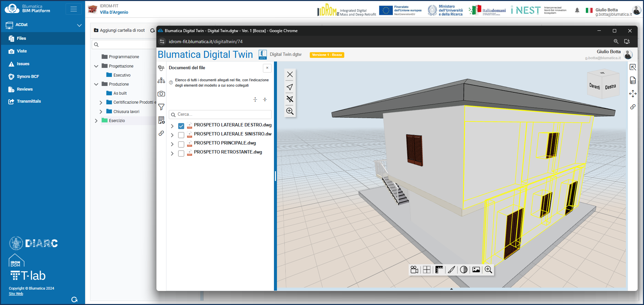This screenshot has height=305, width=644.
Task: Click the video camera icon in bottom toolbar
Action: [414, 270]
